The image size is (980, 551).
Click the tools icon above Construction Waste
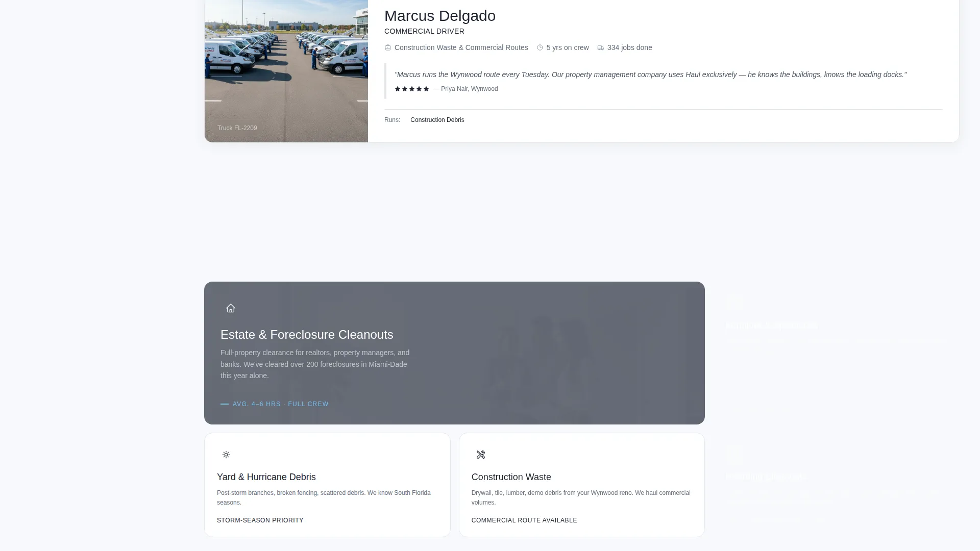481,455
